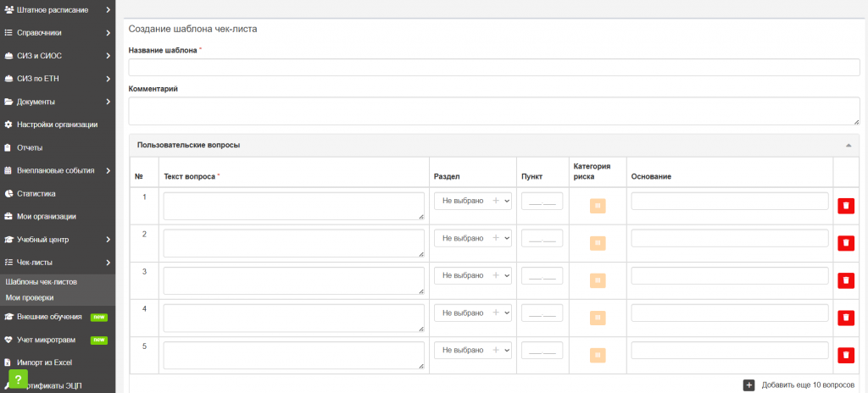Viewport: 868px width, 393px height.
Task: Click the question text area in row 1
Action: [x=294, y=206]
